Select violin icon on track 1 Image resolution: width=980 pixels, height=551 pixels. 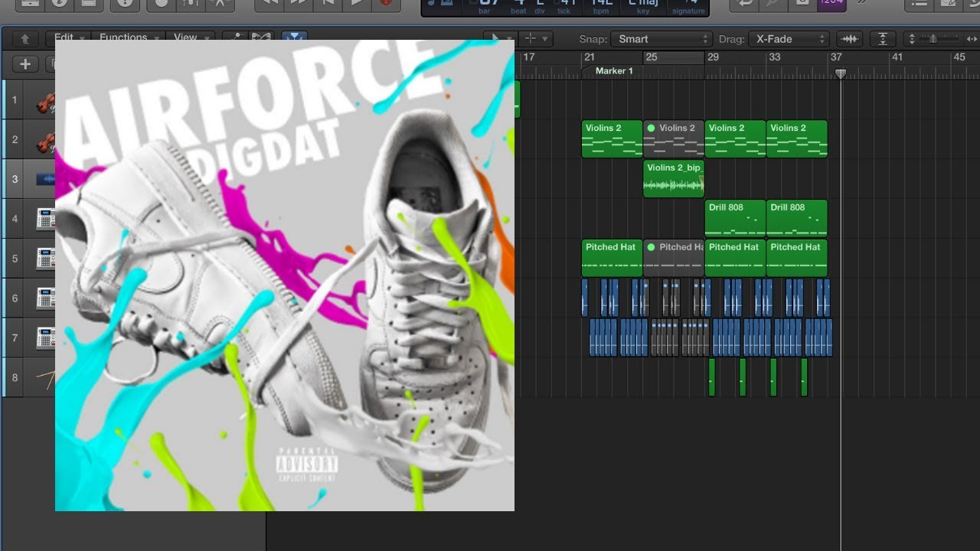tap(45, 101)
